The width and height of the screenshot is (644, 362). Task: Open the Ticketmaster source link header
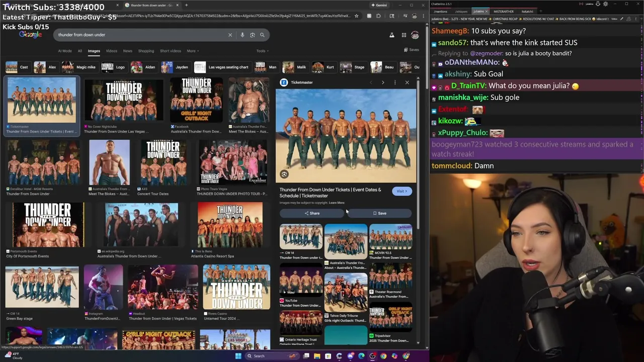[297, 82]
